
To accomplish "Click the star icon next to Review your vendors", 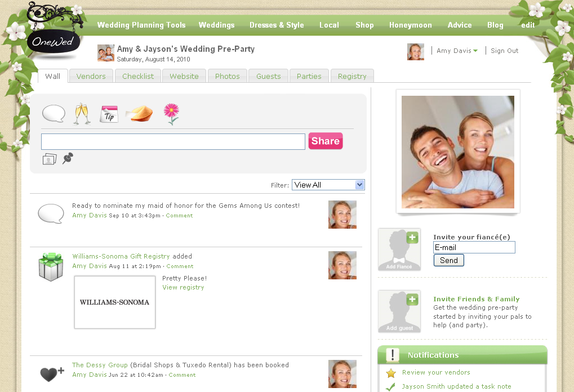I will tap(391, 373).
